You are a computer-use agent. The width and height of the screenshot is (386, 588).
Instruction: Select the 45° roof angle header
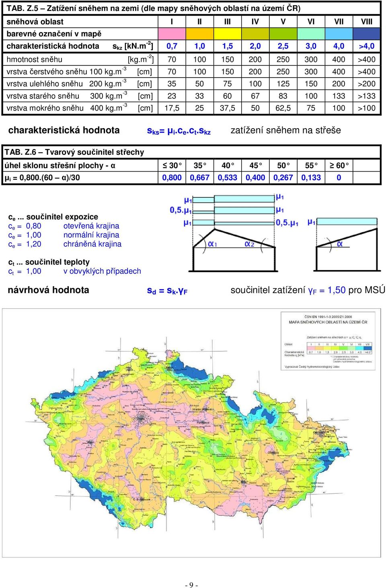tap(256, 166)
